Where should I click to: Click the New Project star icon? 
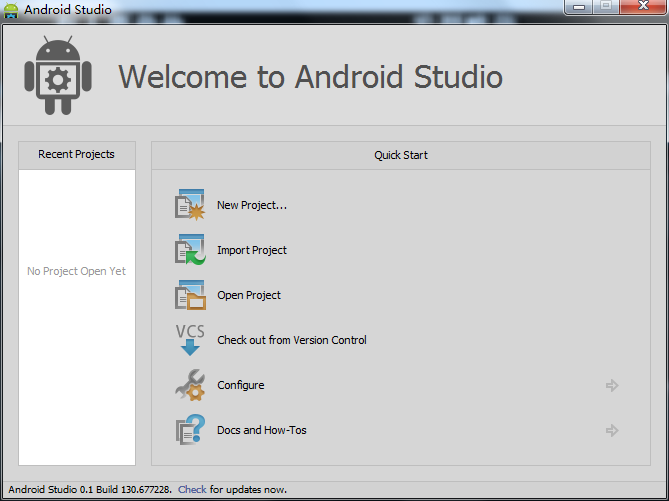pos(190,205)
